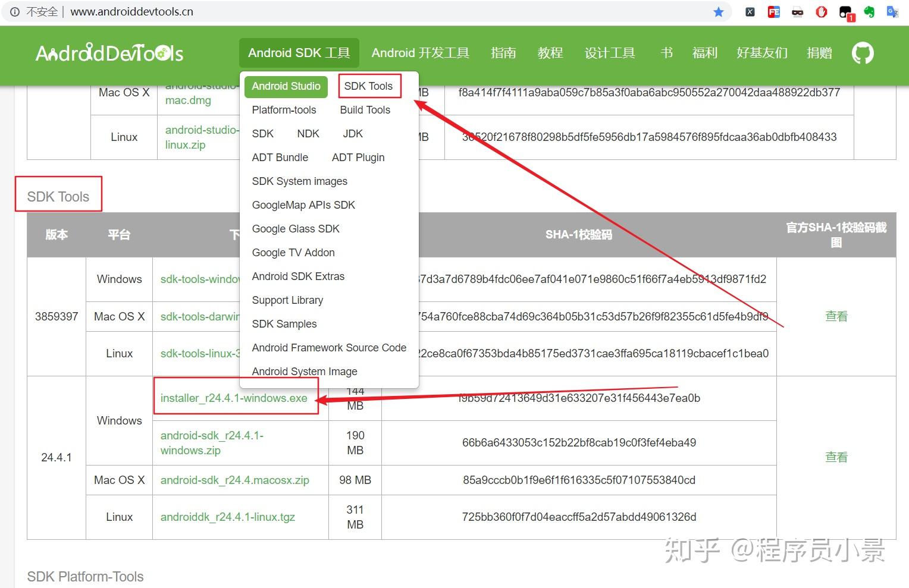Click the incognito mask extension icon
Viewport: 909px width, 588px height.
click(x=797, y=11)
